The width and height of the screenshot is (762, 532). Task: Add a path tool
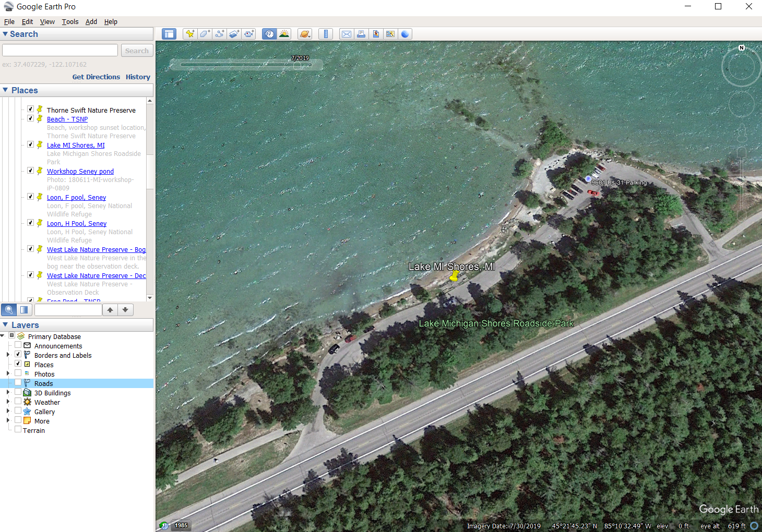pos(219,34)
